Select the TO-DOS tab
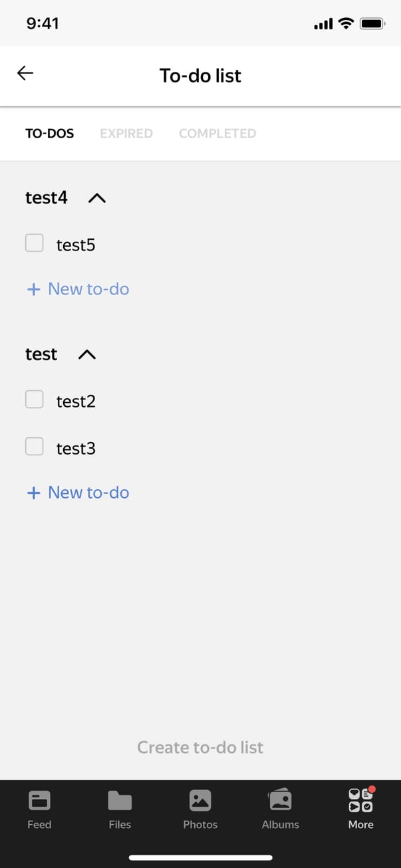The height and width of the screenshot is (868, 401). click(x=50, y=134)
